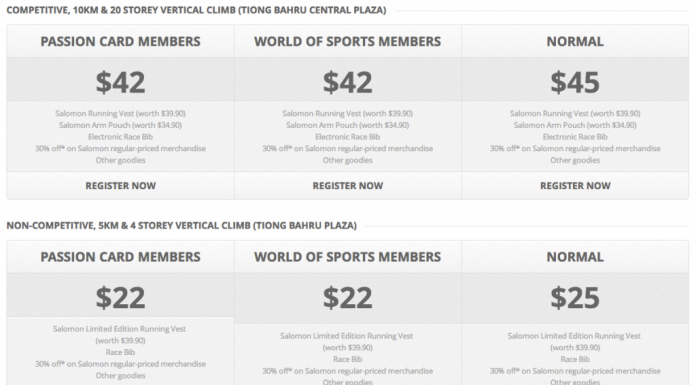Click Register Now under competitive Normal pricing
The height and width of the screenshot is (385, 696).
(x=575, y=186)
